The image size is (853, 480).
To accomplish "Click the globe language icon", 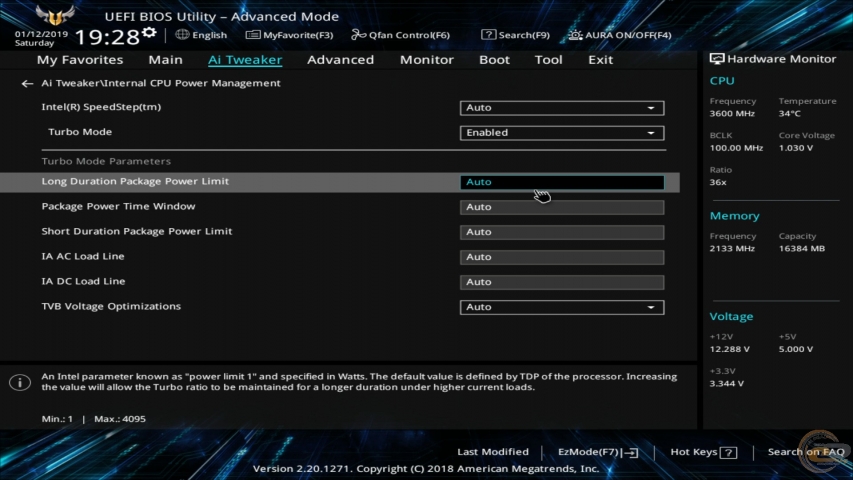I will [x=182, y=34].
